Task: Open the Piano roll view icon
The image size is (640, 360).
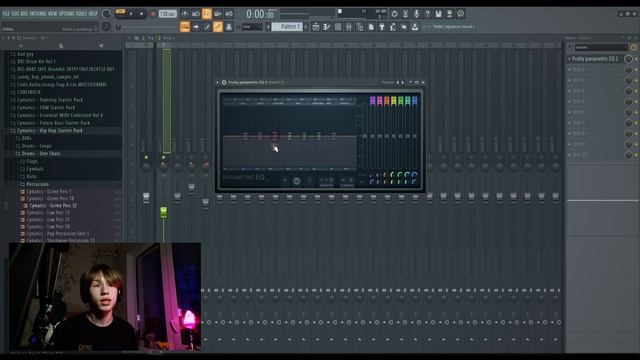Action: (327, 27)
